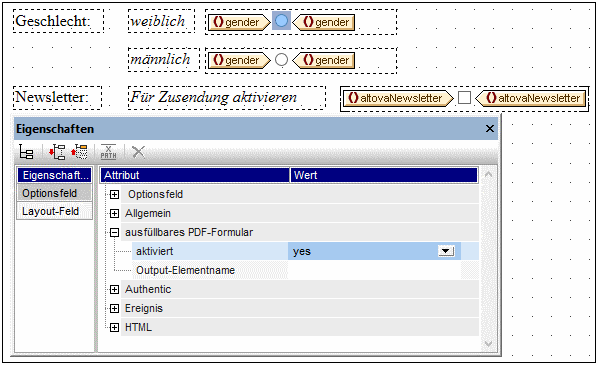Click the männlich label text

[160, 59]
